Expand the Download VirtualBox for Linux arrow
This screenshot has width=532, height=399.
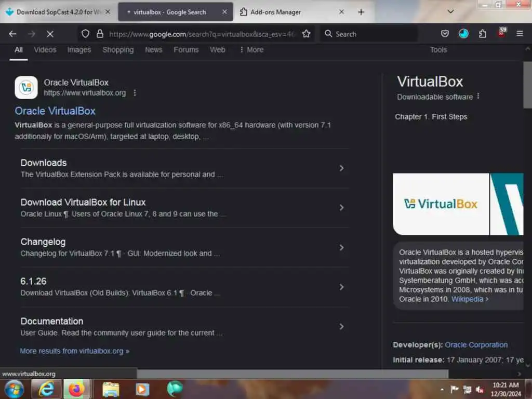(341, 208)
